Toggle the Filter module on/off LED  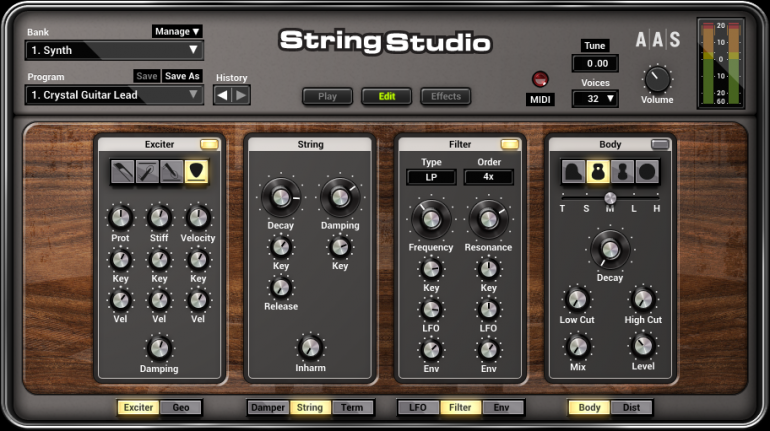[x=510, y=144]
